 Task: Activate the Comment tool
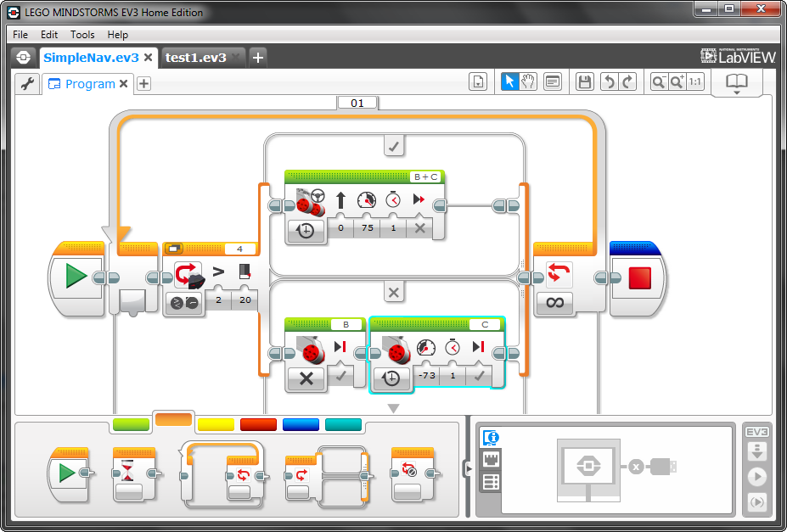click(x=551, y=81)
